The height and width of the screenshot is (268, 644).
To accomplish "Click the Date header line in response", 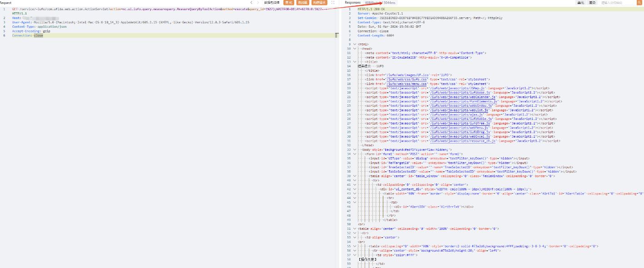I will [389, 27].
